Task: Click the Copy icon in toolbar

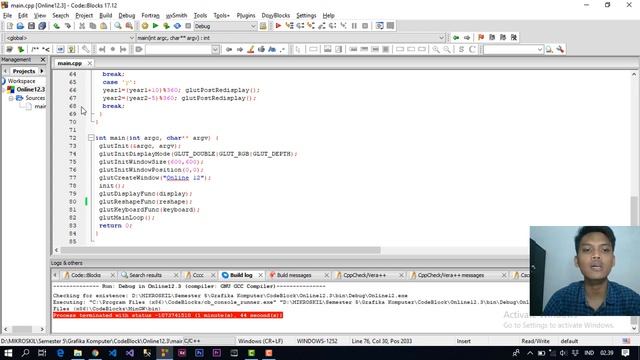Action: pyautogui.click(x=93, y=26)
